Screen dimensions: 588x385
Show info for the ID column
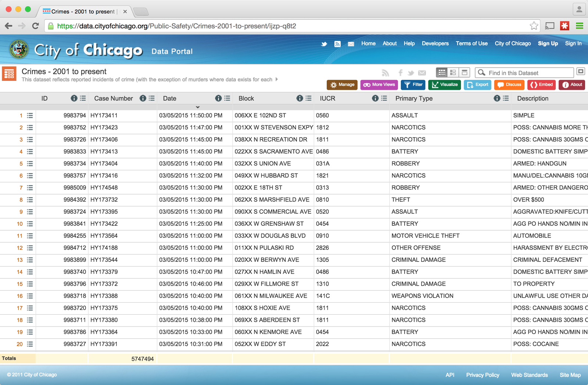click(x=74, y=98)
